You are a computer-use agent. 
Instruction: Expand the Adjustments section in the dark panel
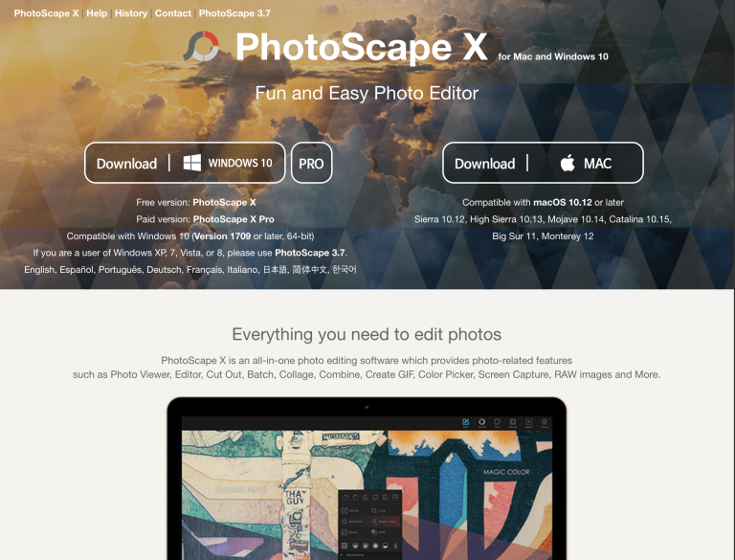point(352,555)
